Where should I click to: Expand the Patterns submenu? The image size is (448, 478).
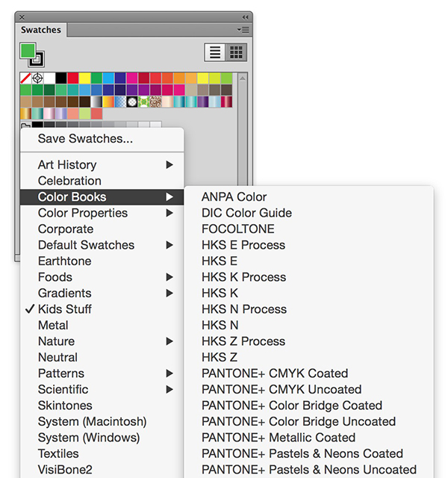coord(102,373)
